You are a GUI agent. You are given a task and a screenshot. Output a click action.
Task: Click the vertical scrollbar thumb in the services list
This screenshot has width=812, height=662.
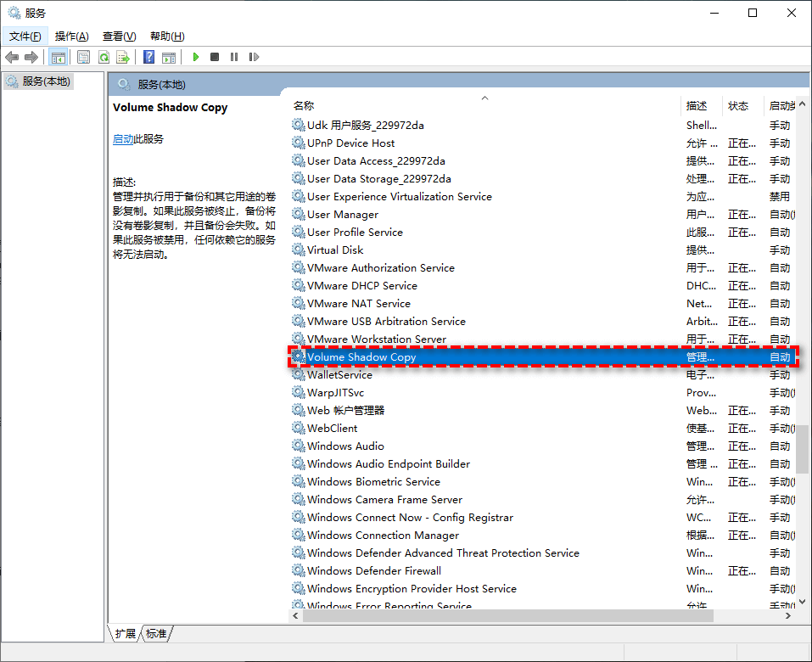[x=802, y=449]
